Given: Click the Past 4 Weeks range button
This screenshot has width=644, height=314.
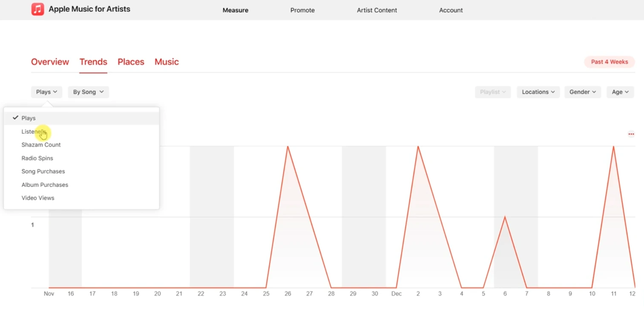Looking at the screenshot, I should [609, 62].
